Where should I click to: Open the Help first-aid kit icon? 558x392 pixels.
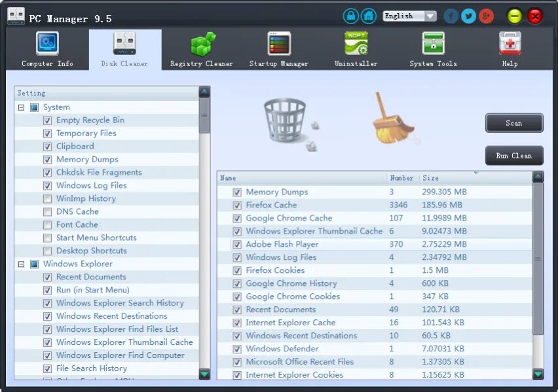tap(510, 43)
